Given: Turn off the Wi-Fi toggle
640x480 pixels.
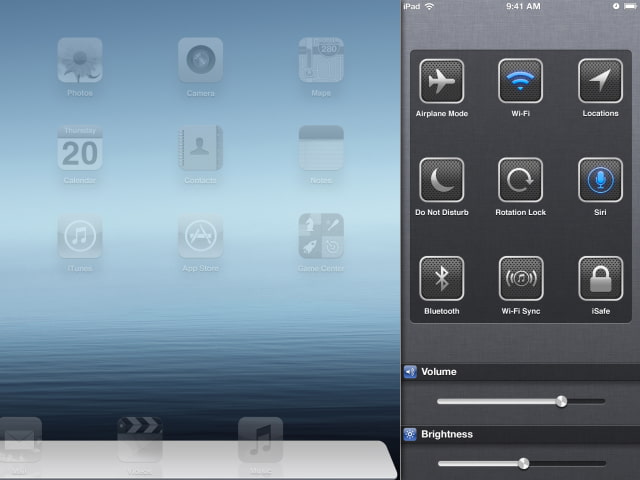Looking at the screenshot, I should coord(520,81).
